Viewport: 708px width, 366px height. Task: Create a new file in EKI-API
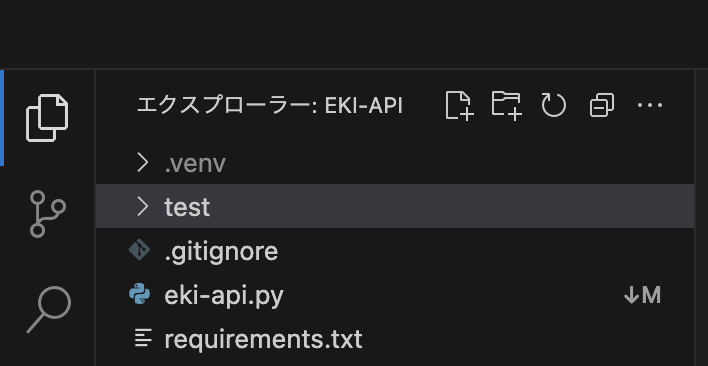459,106
